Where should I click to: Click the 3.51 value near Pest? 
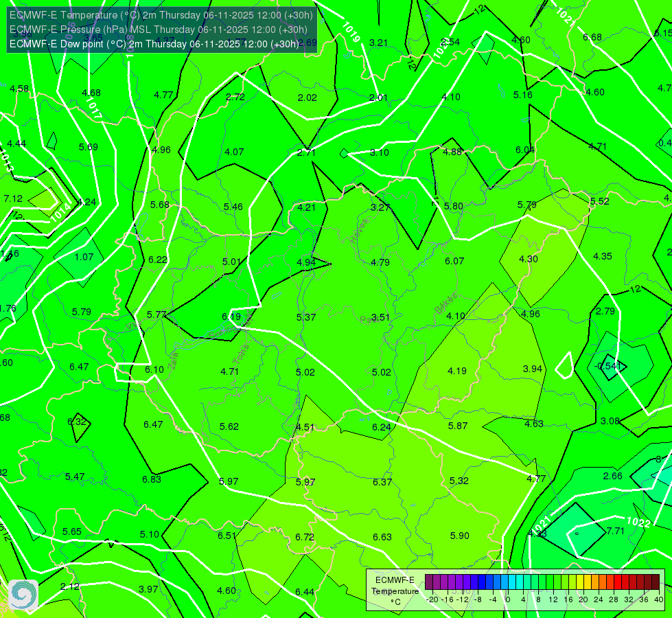click(380, 317)
